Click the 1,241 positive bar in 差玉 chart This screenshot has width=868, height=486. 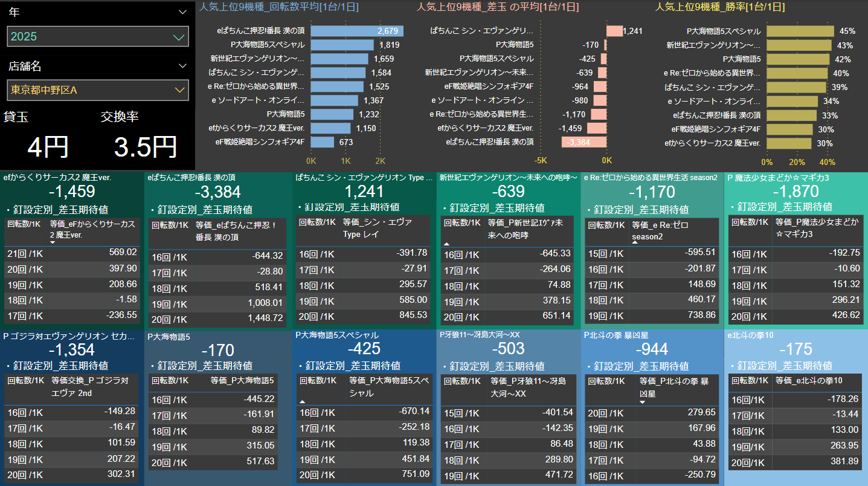tap(614, 31)
